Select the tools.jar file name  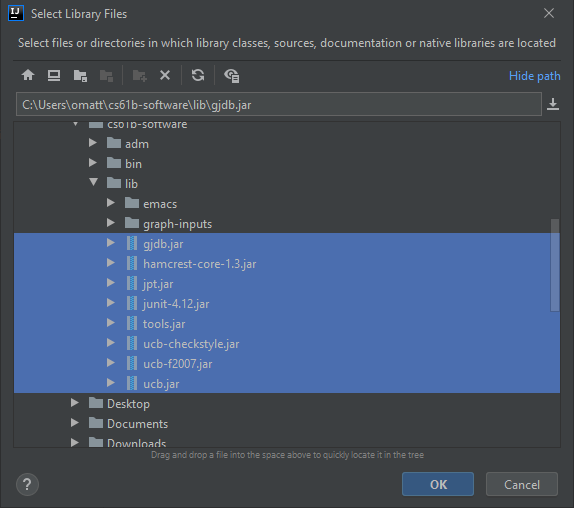pos(164,324)
